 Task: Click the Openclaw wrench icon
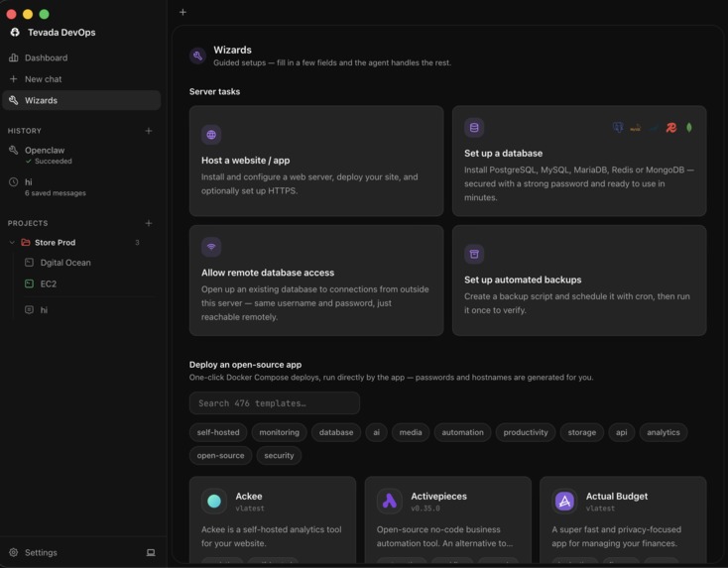pos(14,150)
